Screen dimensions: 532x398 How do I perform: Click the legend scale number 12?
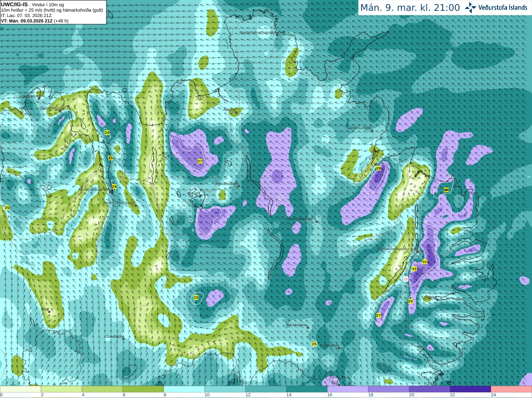(248, 395)
